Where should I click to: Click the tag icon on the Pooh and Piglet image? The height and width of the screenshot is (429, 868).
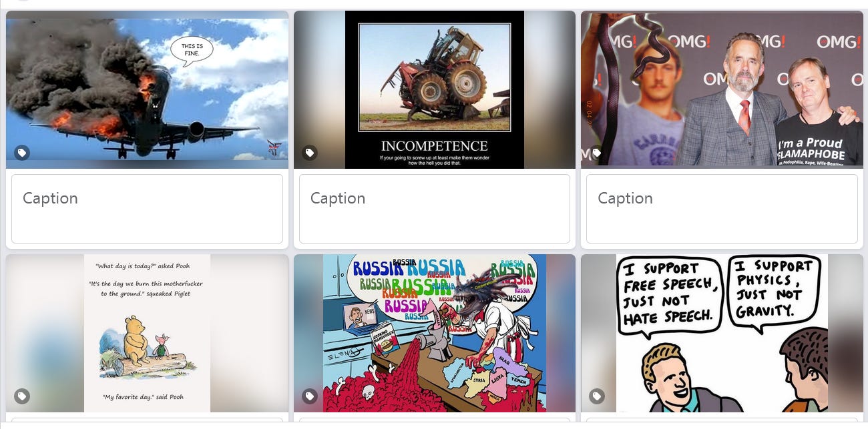tap(22, 396)
